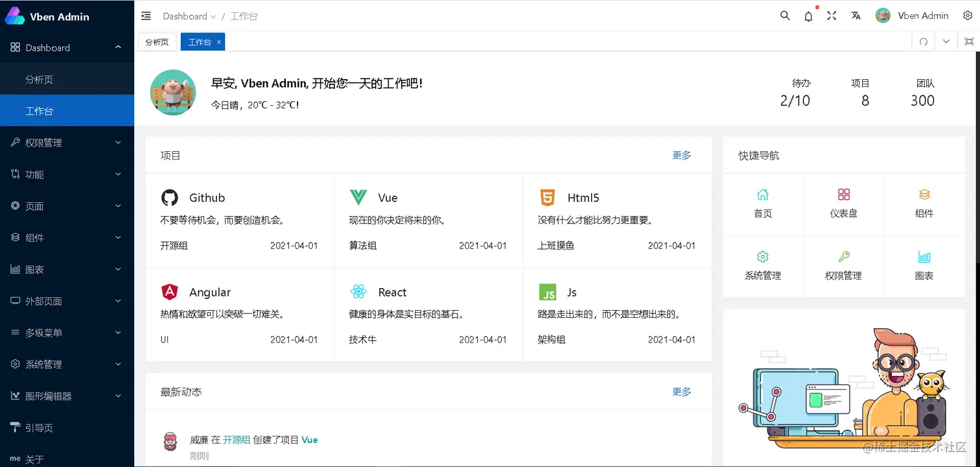The width and height of the screenshot is (980, 467).
Task: Expand the 图表 sidebar menu
Action: [67, 269]
